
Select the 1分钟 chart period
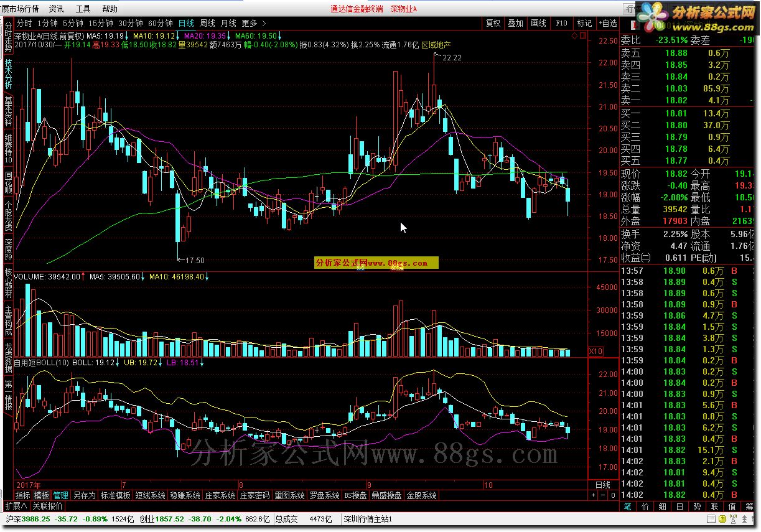point(48,23)
